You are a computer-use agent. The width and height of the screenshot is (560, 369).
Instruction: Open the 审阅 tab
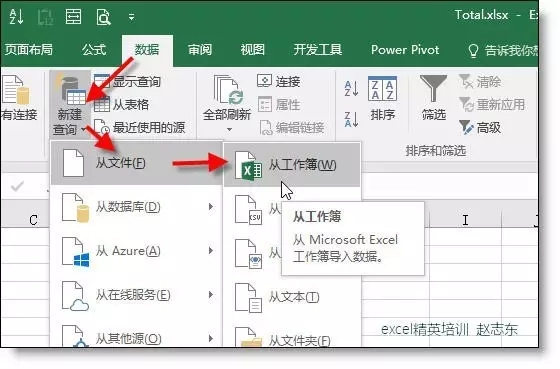pyautogui.click(x=200, y=50)
